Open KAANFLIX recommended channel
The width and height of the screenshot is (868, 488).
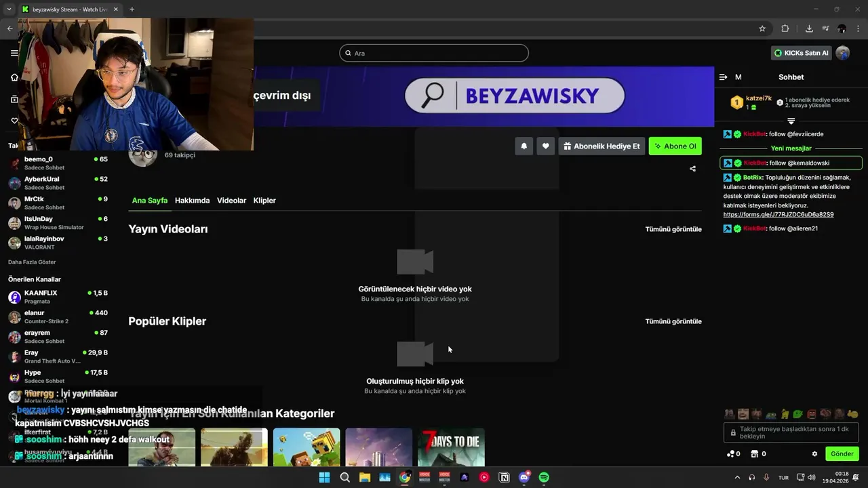pyautogui.click(x=58, y=297)
